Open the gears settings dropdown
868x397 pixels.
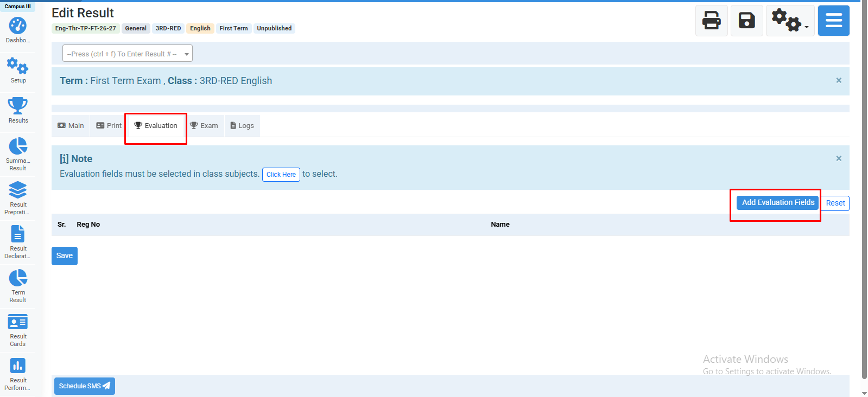pyautogui.click(x=790, y=21)
